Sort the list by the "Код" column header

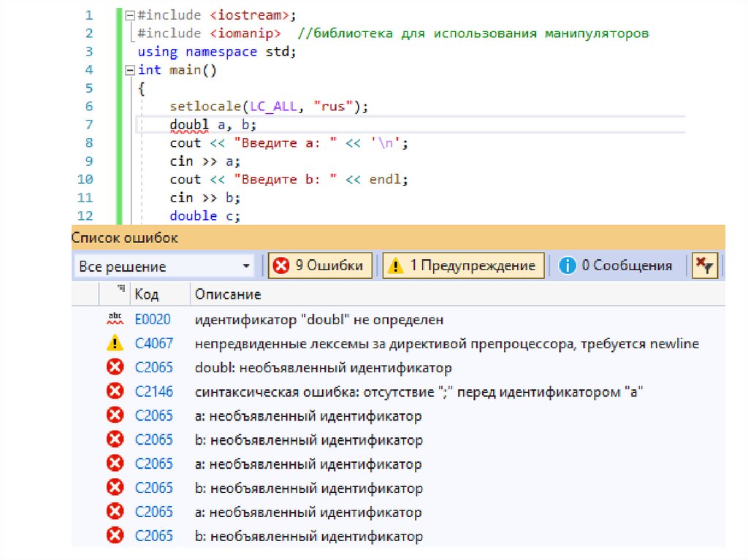[x=147, y=294]
